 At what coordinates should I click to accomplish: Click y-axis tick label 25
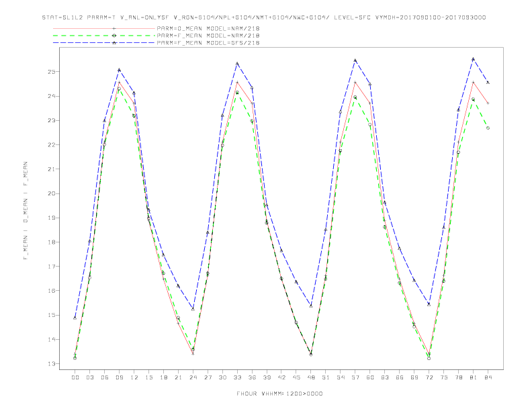(51, 72)
